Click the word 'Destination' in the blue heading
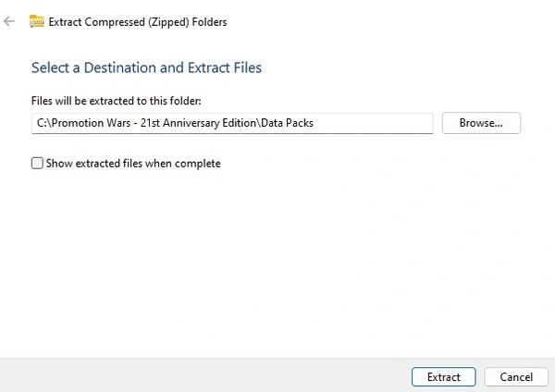Viewport: 555px width, 392px height. 119,67
